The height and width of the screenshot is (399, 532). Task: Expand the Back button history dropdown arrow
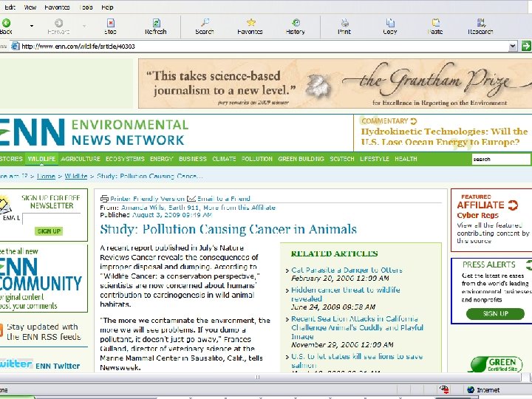coord(32,25)
